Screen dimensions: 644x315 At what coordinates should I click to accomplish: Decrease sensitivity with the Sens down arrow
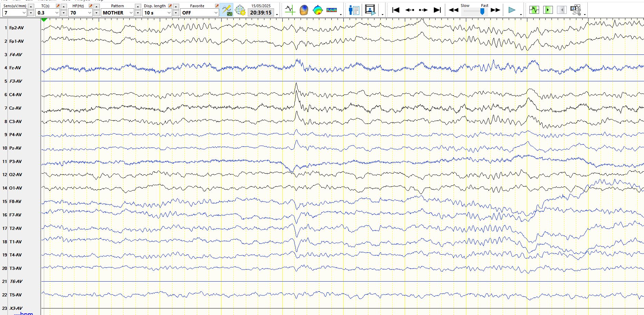(x=31, y=13)
